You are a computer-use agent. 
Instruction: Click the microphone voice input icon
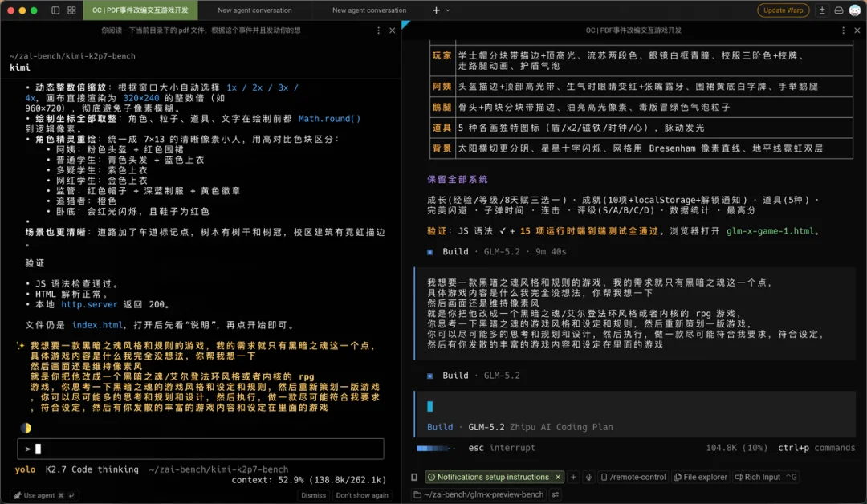pos(589,477)
